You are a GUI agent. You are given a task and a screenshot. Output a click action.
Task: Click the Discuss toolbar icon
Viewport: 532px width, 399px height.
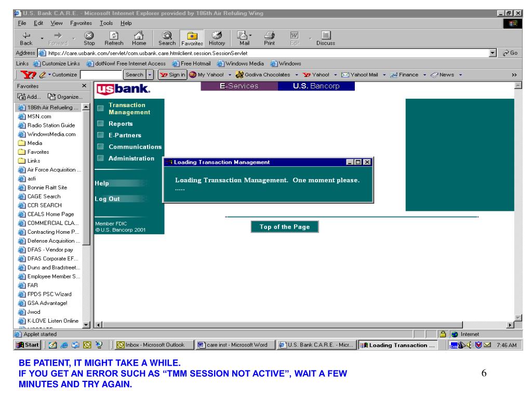325,38
